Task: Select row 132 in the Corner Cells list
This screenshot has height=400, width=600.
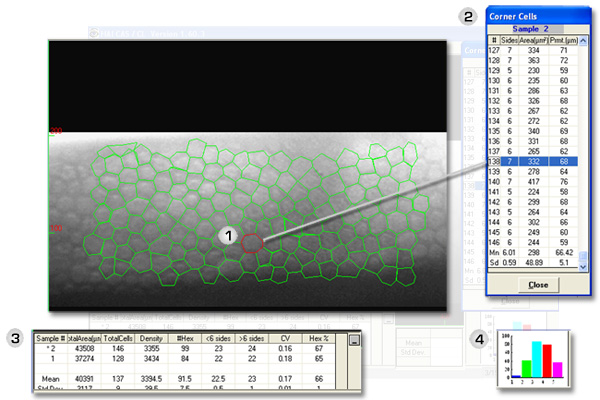Action: click(x=533, y=101)
